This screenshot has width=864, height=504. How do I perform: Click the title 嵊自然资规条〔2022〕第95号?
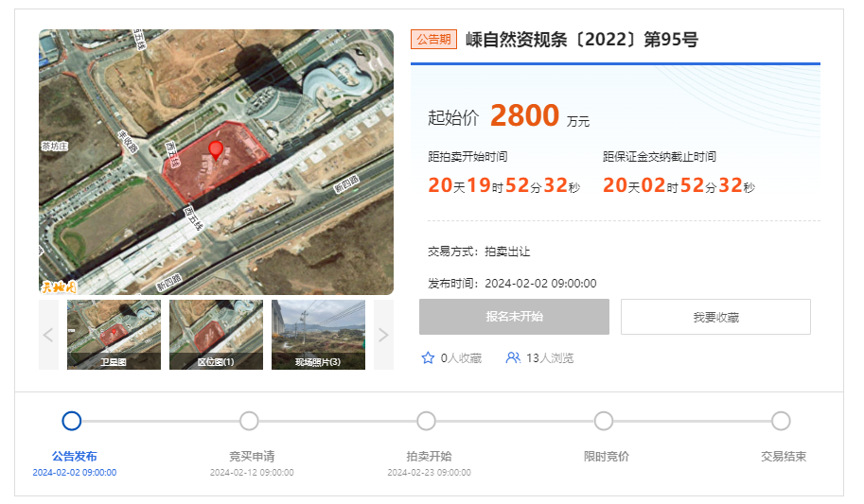tap(582, 40)
